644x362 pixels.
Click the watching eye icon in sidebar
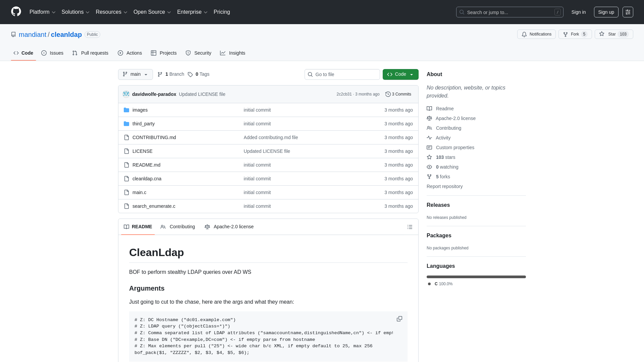tap(429, 167)
